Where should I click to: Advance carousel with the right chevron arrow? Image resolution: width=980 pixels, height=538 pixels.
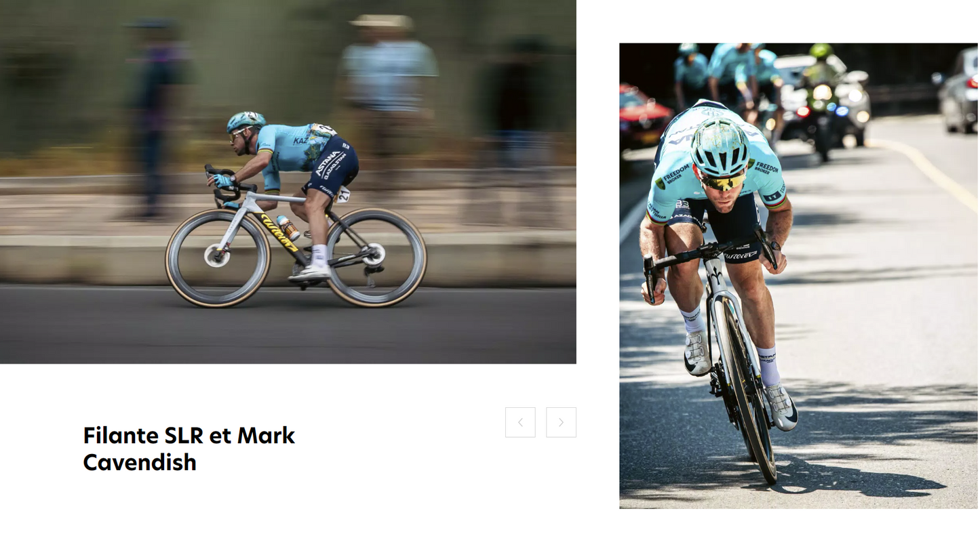tap(561, 422)
